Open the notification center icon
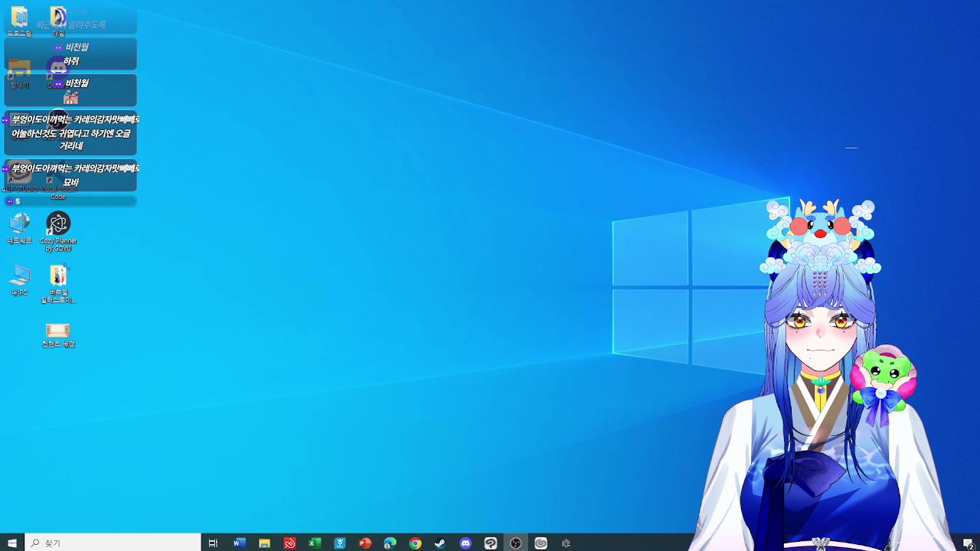The width and height of the screenshot is (980, 551). pos(969,543)
